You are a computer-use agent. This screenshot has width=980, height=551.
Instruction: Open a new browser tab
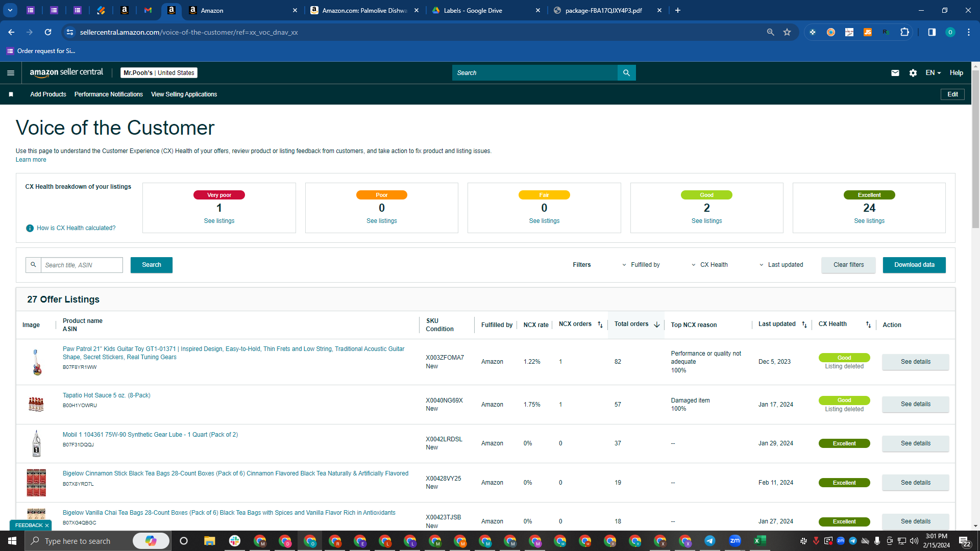pyautogui.click(x=677, y=10)
